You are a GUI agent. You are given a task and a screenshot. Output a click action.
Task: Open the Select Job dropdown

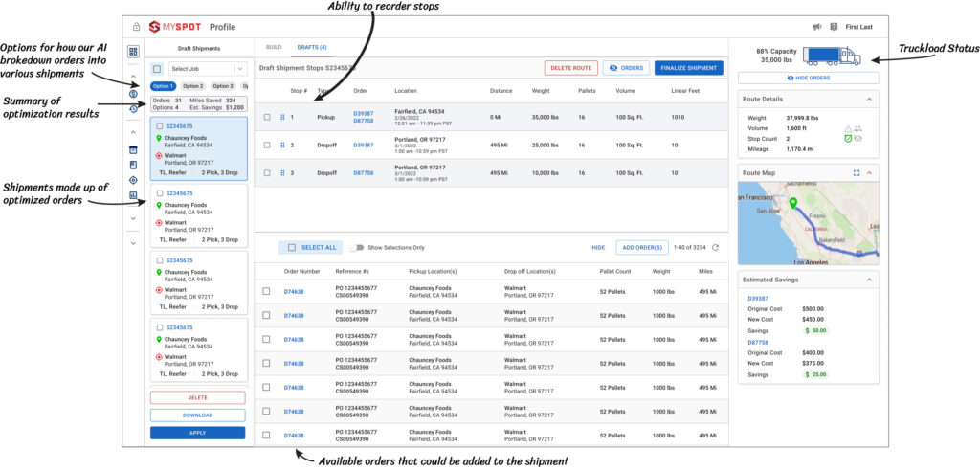pos(207,69)
